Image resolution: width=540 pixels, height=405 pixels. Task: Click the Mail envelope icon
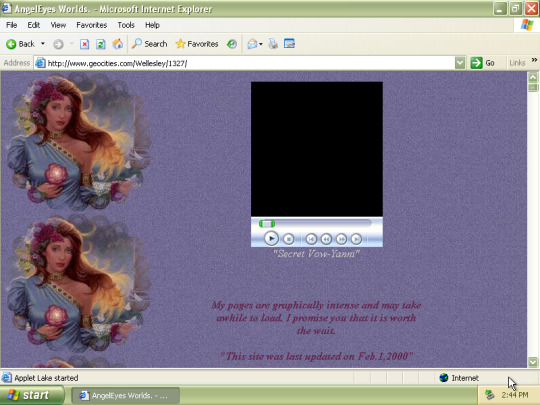(252, 44)
